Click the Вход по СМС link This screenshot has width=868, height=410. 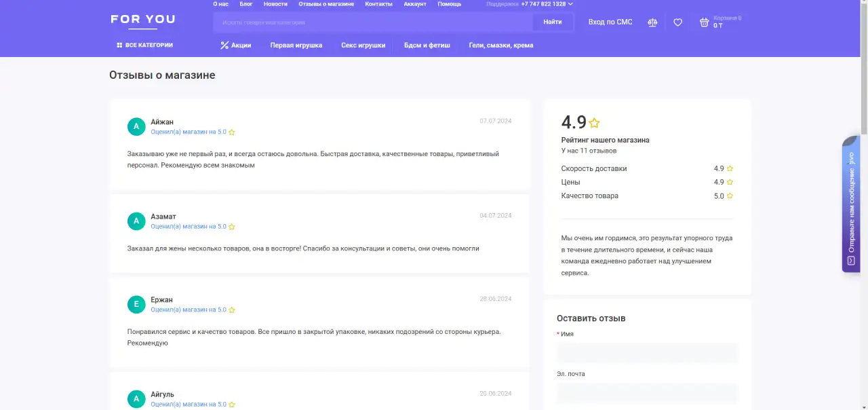click(610, 22)
